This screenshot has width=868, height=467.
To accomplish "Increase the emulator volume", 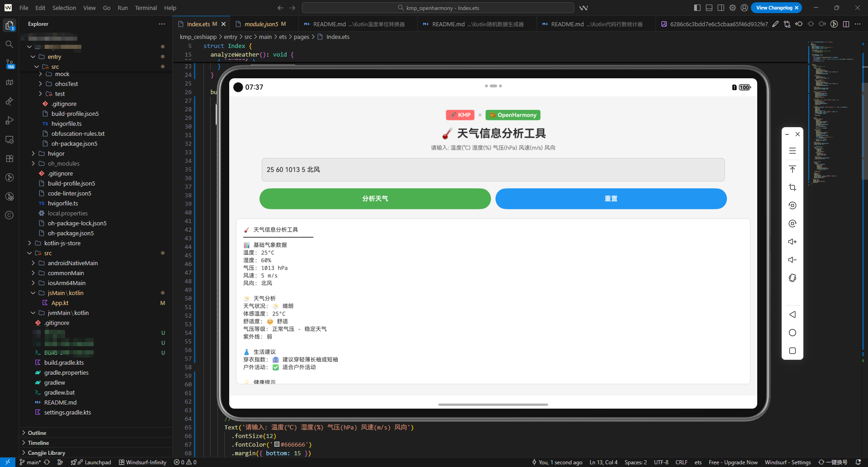I will 793,241.
